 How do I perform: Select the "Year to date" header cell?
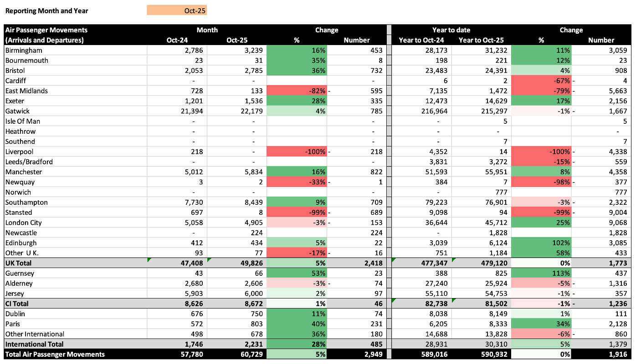[x=451, y=30]
